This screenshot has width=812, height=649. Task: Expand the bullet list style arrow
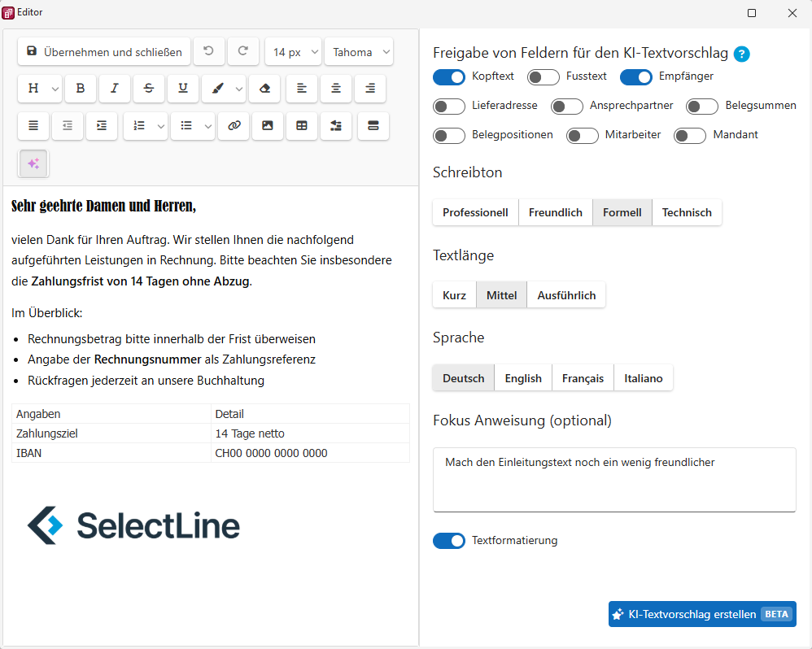207,126
